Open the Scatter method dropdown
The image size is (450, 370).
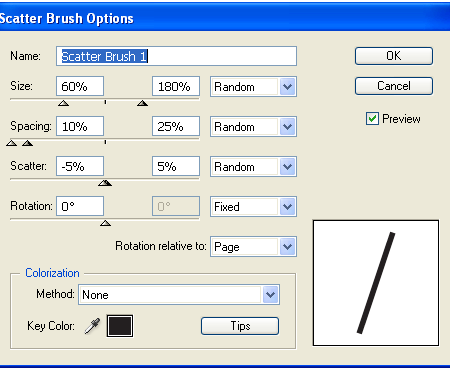click(x=253, y=167)
